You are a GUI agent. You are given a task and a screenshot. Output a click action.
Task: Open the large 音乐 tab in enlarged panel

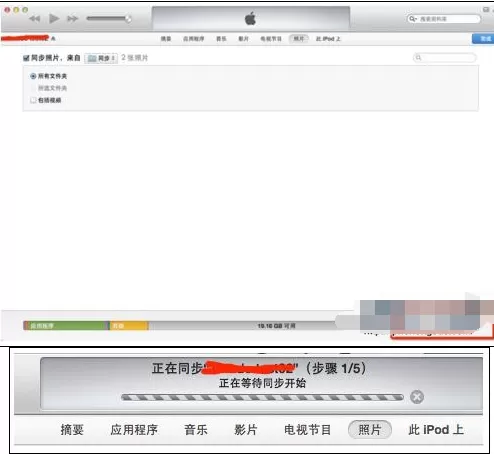click(x=196, y=430)
